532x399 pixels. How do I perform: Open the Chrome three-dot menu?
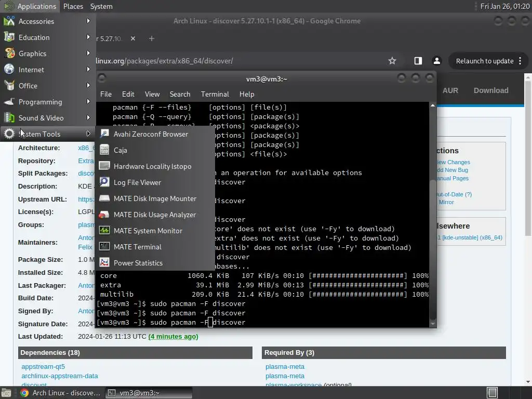pyautogui.click(x=520, y=61)
